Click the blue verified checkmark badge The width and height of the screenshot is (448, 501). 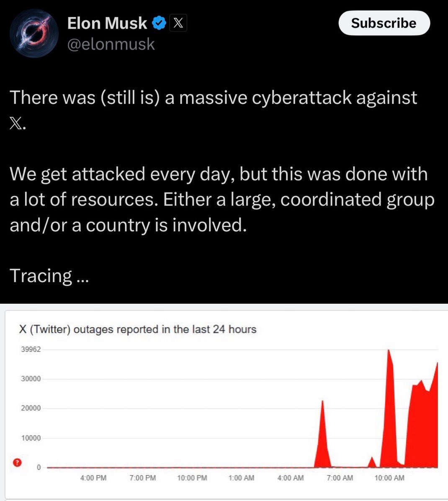coord(158,23)
